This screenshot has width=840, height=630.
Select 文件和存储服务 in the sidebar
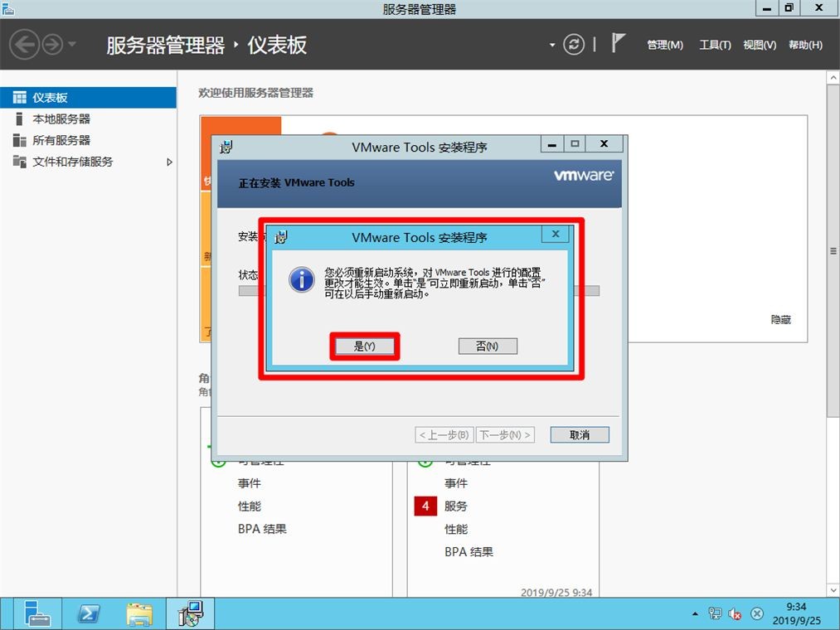(89, 162)
